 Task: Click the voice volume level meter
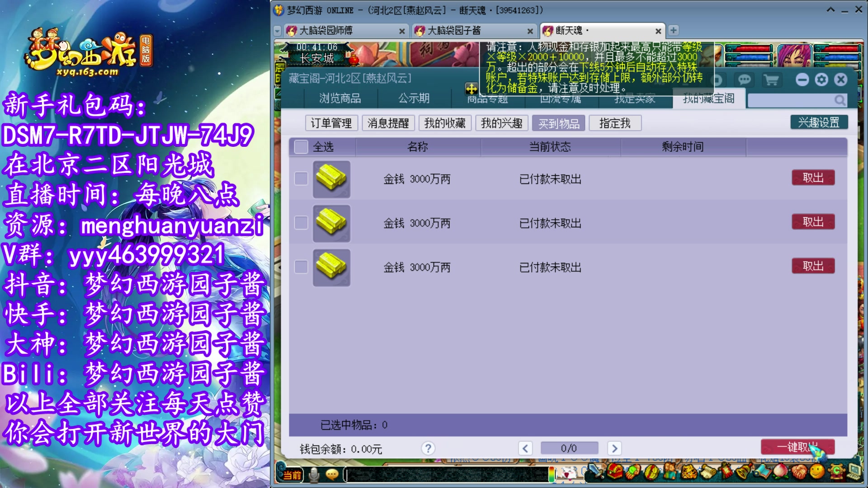coord(552,474)
